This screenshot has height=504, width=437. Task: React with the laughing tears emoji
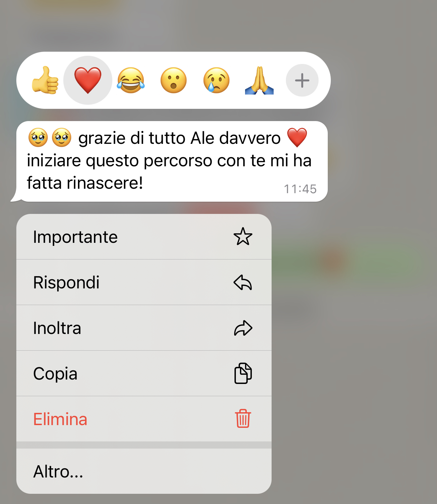pyautogui.click(x=131, y=80)
